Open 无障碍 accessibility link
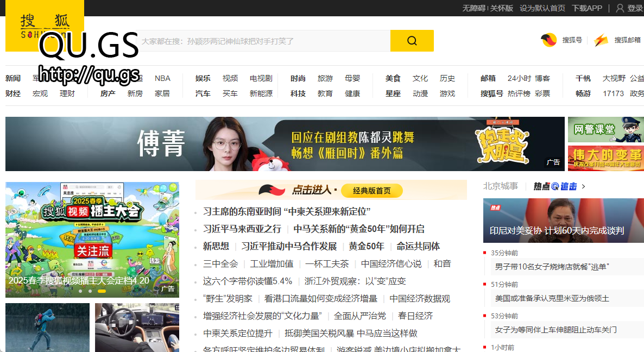This screenshot has height=352, width=644. pos(474,8)
